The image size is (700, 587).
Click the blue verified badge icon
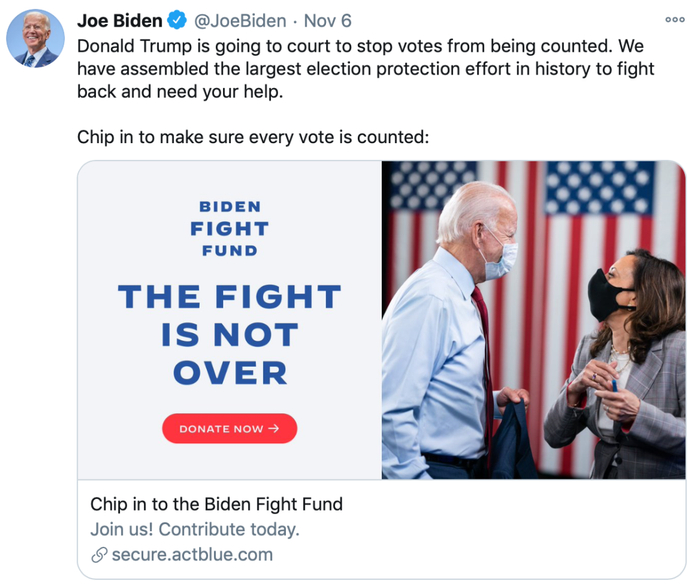(177, 20)
